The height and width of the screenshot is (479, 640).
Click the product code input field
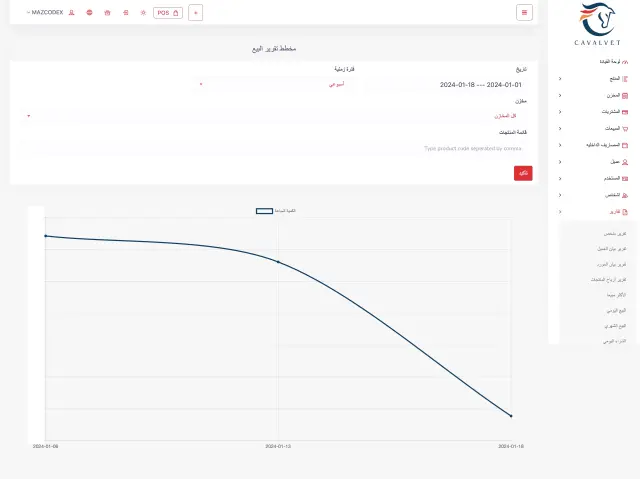(274, 149)
